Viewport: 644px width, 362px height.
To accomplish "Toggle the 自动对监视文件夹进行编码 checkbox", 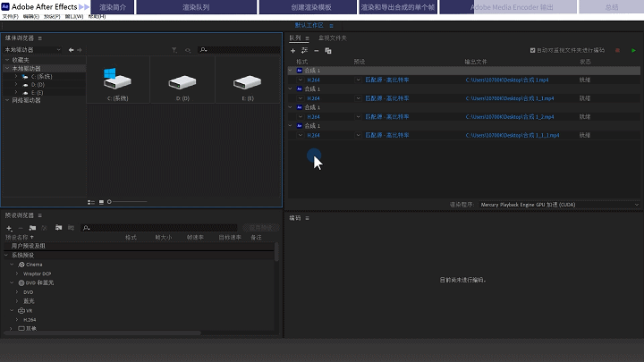I will pos(532,50).
